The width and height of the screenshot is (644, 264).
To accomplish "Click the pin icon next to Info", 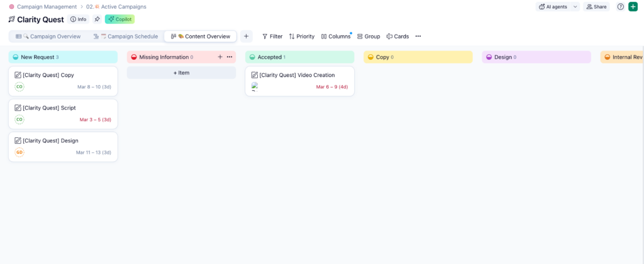I will pos(97,19).
